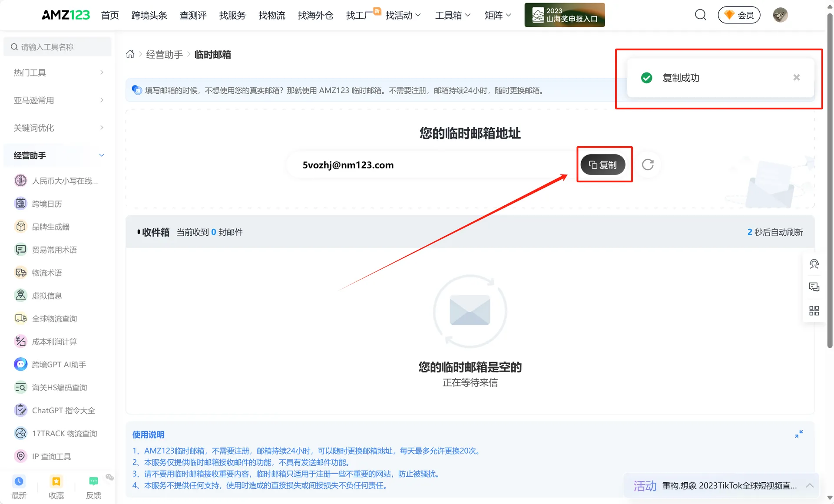Open 查测评 in top navigation
The image size is (834, 504).
[x=193, y=15]
